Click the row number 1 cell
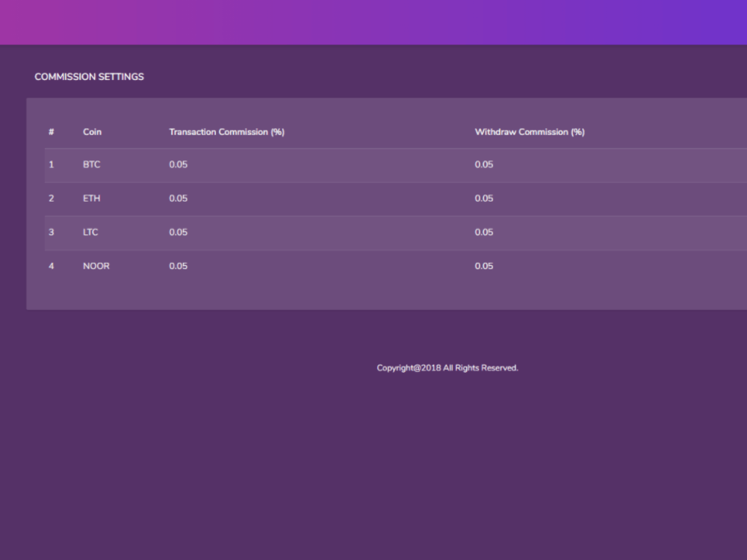This screenshot has width=747, height=560. (52, 164)
